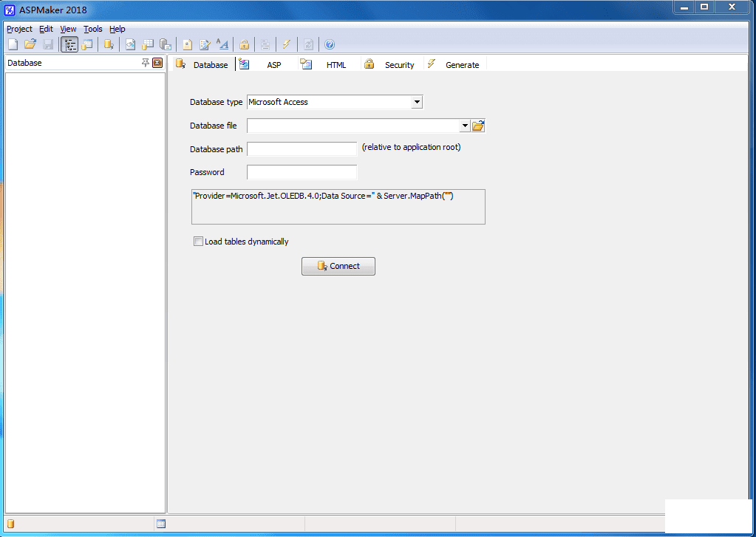Open the Edit menu
The height and width of the screenshot is (537, 756).
click(x=47, y=29)
